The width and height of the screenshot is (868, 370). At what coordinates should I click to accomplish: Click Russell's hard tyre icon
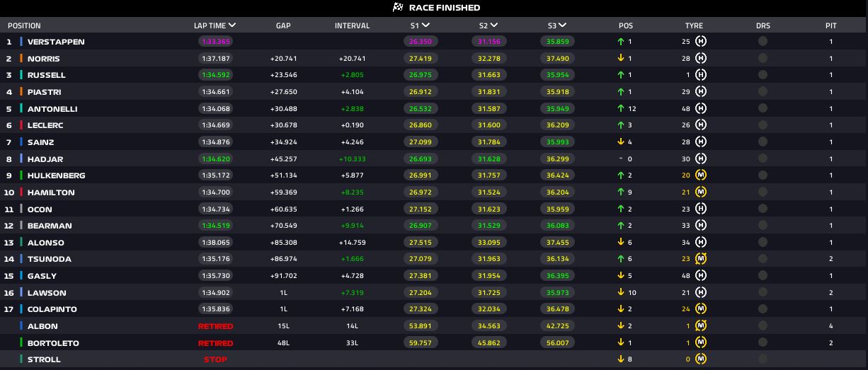[701, 75]
